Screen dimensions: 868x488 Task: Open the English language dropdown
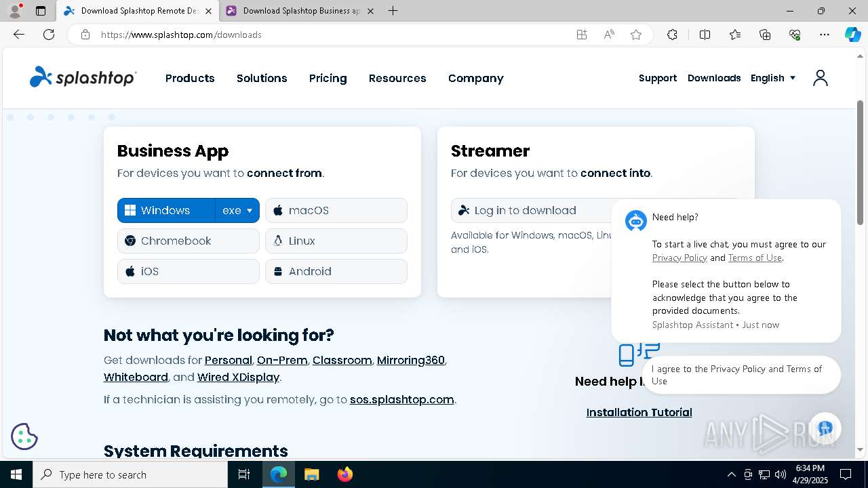click(773, 78)
